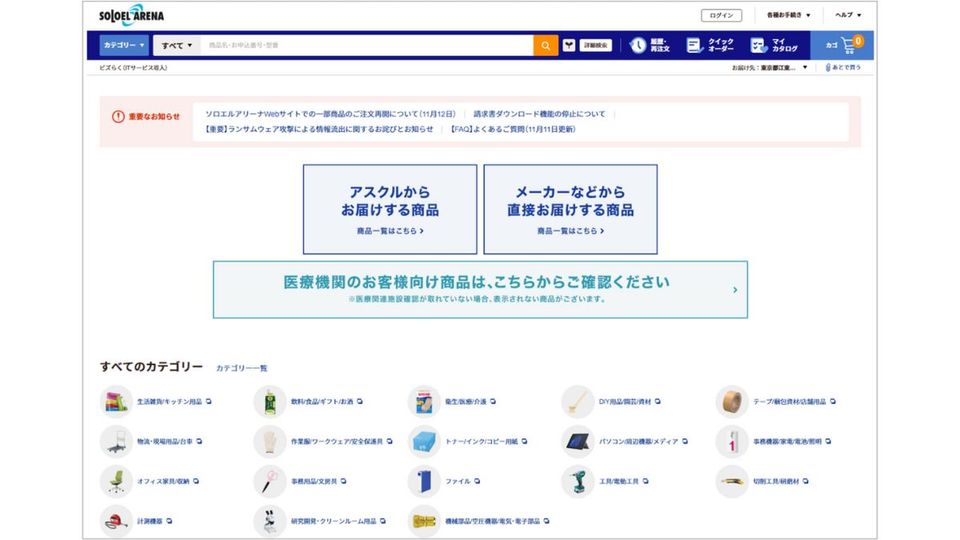Open the すべて search scope dropdown

[177, 45]
